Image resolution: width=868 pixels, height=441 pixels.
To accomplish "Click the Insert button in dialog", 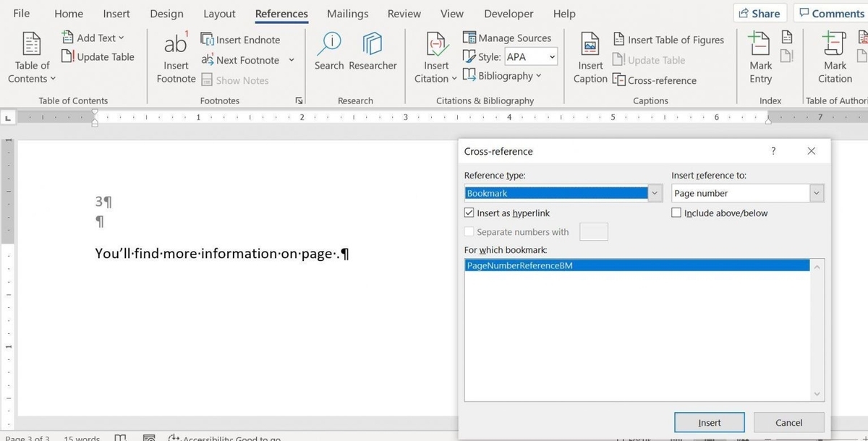I will [x=710, y=423].
